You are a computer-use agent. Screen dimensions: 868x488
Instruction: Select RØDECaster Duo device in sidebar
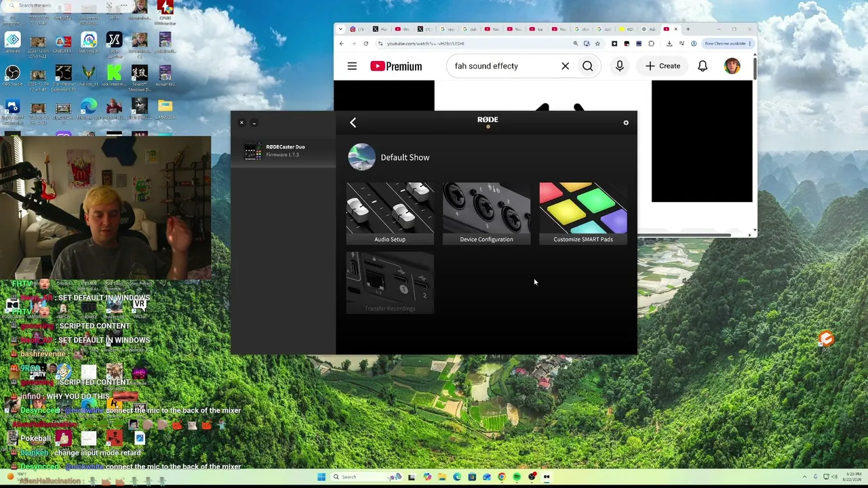(x=283, y=150)
